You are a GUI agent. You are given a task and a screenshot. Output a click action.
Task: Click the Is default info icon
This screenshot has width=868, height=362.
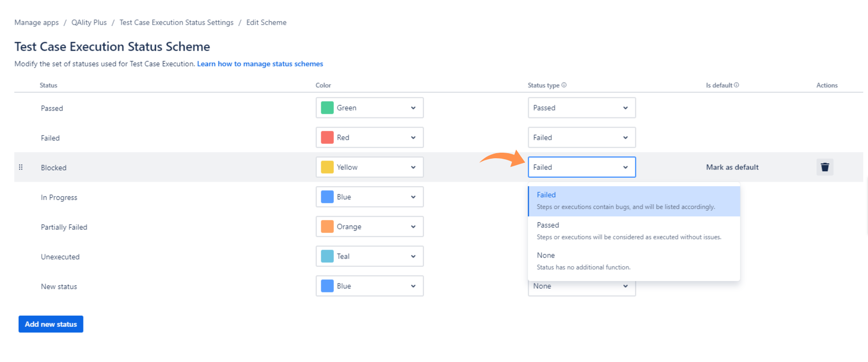tap(737, 85)
